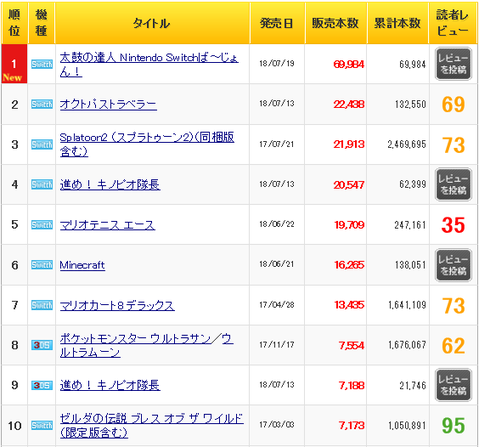Open the ポケットモンスター ウルトラサン／ウルトラムーン link
The height and width of the screenshot is (447, 479).
[x=146, y=345]
